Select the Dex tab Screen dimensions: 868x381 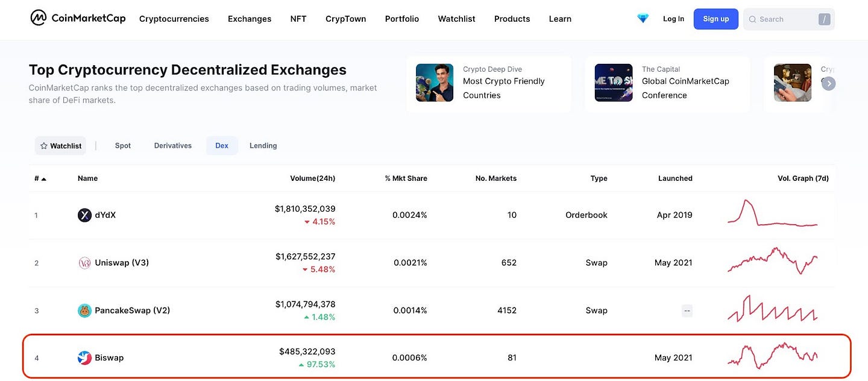tap(222, 146)
